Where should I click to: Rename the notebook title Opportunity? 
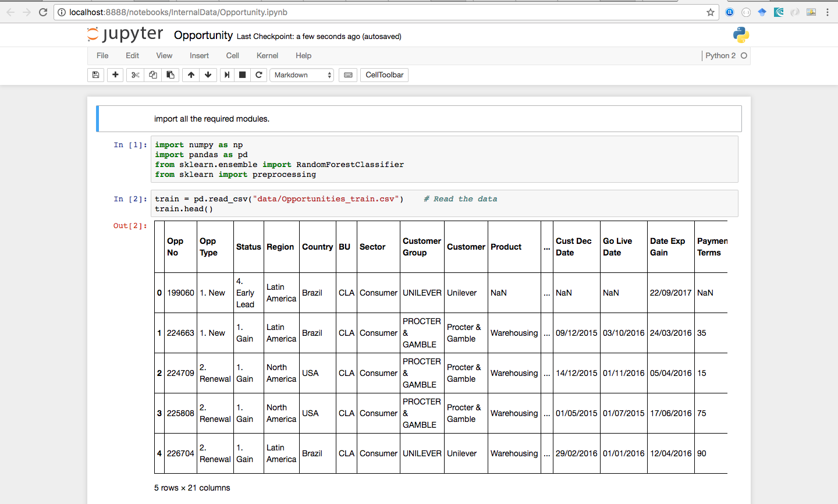[203, 36]
